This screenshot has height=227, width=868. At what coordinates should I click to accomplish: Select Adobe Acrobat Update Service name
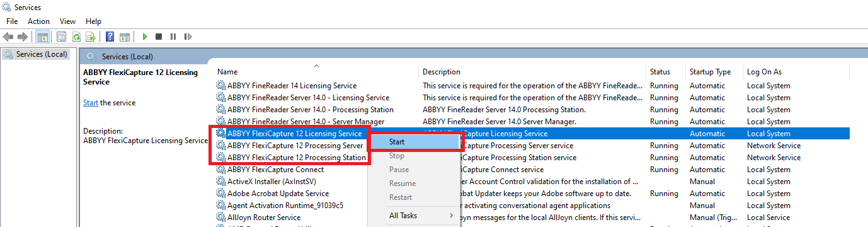click(278, 194)
